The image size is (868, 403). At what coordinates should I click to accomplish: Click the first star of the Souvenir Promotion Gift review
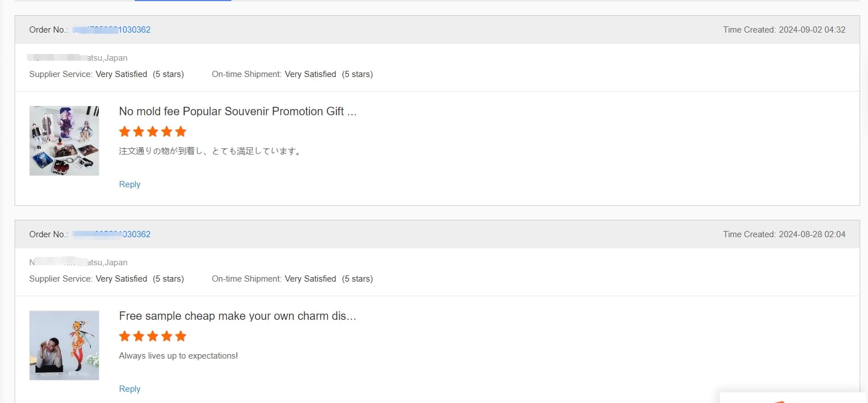(x=125, y=132)
